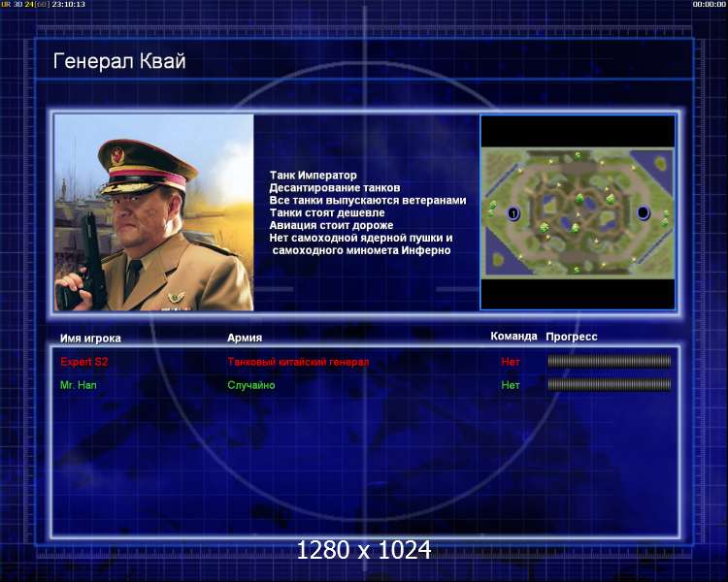Click the Имя игрока column header

90,339
